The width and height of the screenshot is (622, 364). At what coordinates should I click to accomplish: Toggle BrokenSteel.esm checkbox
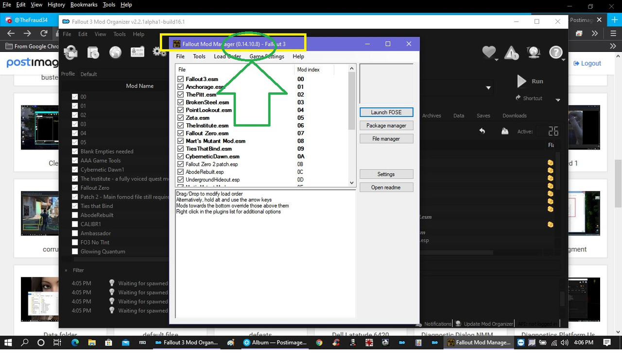pos(181,102)
